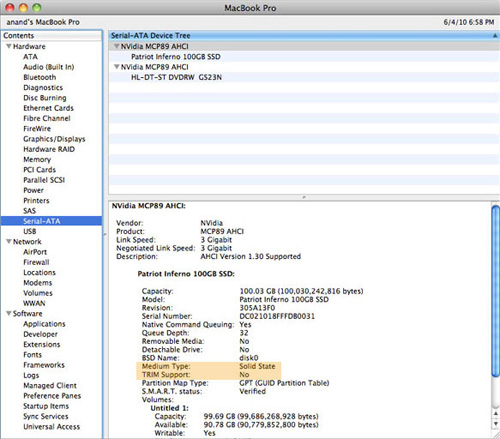Select Printers in the sidebar

tap(36, 201)
